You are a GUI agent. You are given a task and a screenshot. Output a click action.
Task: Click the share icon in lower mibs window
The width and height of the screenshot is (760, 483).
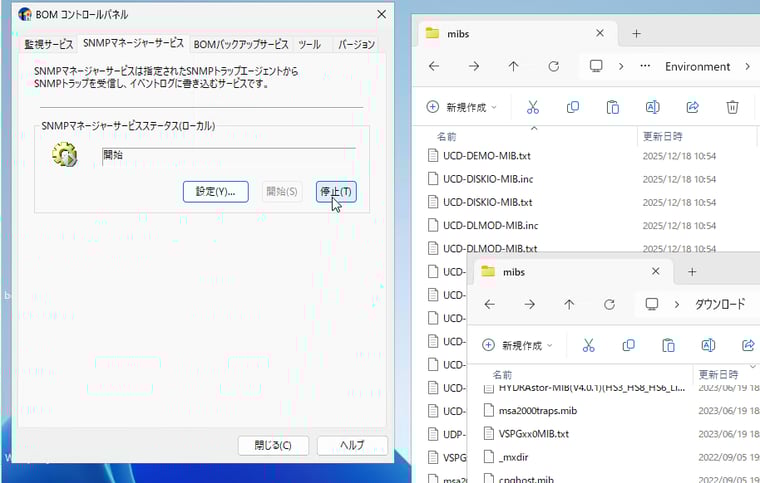(748, 345)
